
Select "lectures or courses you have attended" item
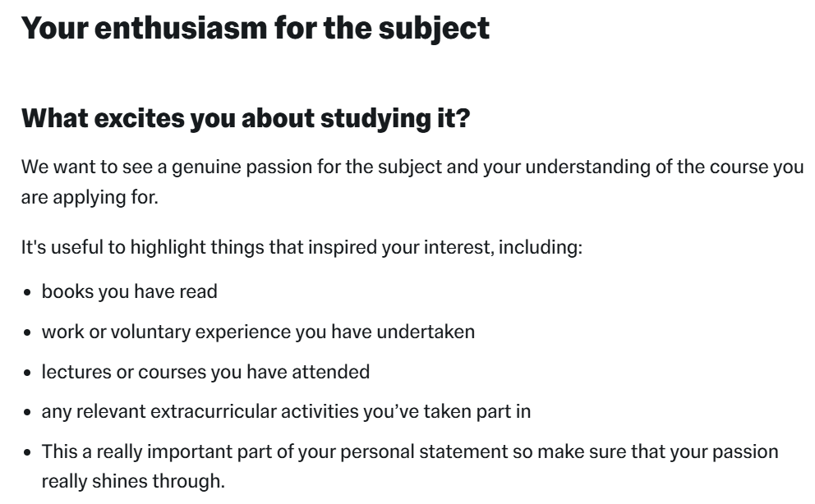click(206, 372)
